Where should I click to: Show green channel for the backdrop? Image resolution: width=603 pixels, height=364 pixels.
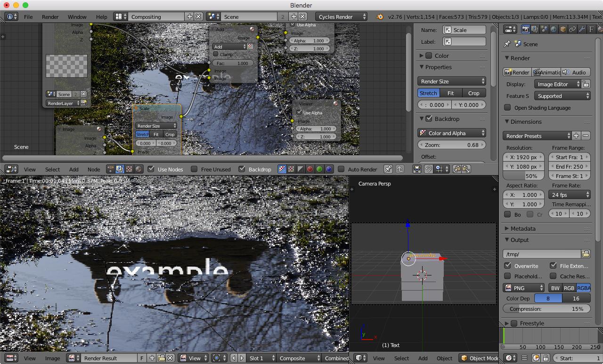[x=319, y=169]
